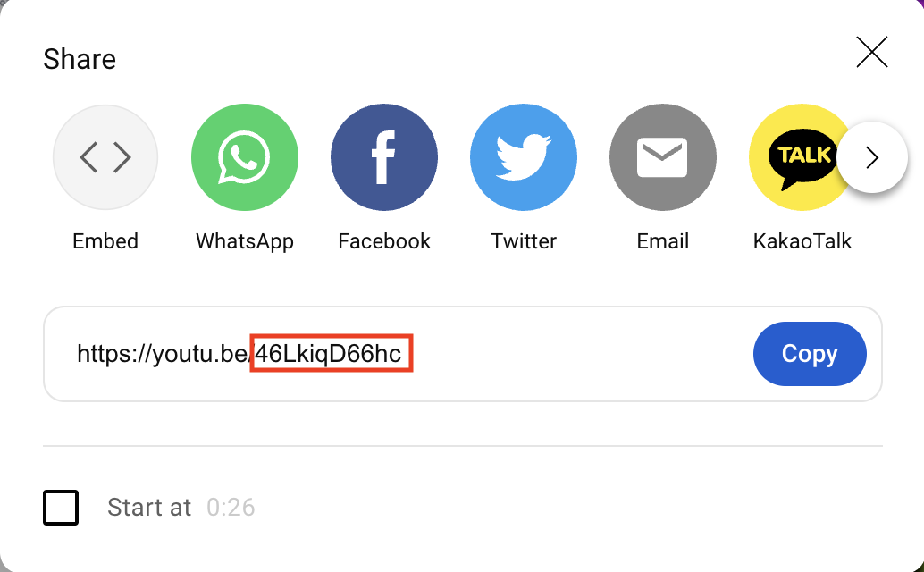Click the WhatsApp label
Image resolution: width=924 pixels, height=572 pixels.
click(x=245, y=241)
